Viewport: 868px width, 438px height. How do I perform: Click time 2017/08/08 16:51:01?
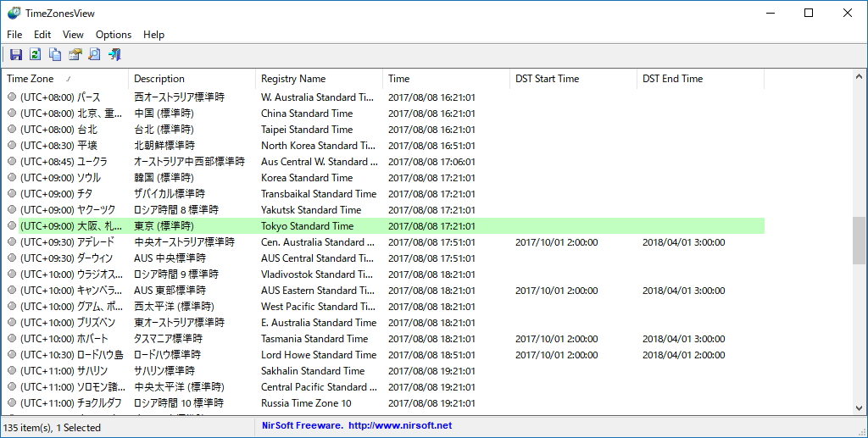tap(431, 146)
